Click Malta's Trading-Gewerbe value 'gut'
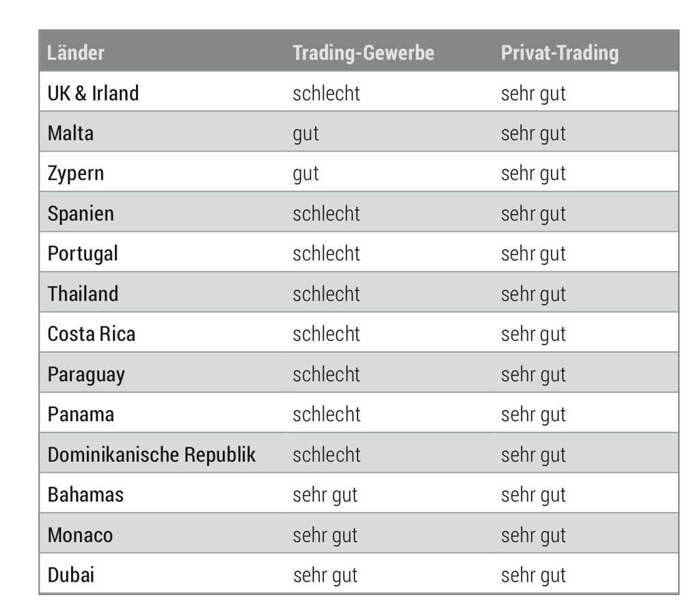The width and height of the screenshot is (700, 615). (306, 134)
